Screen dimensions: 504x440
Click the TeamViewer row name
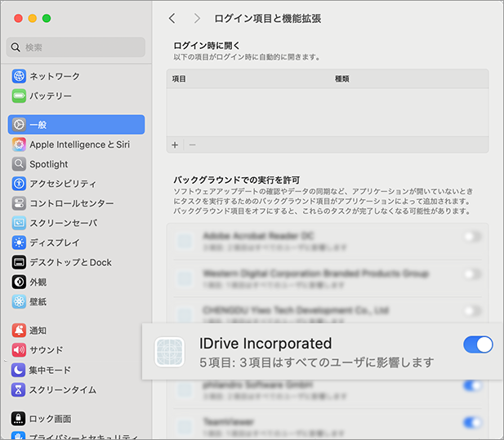pyautogui.click(x=229, y=421)
